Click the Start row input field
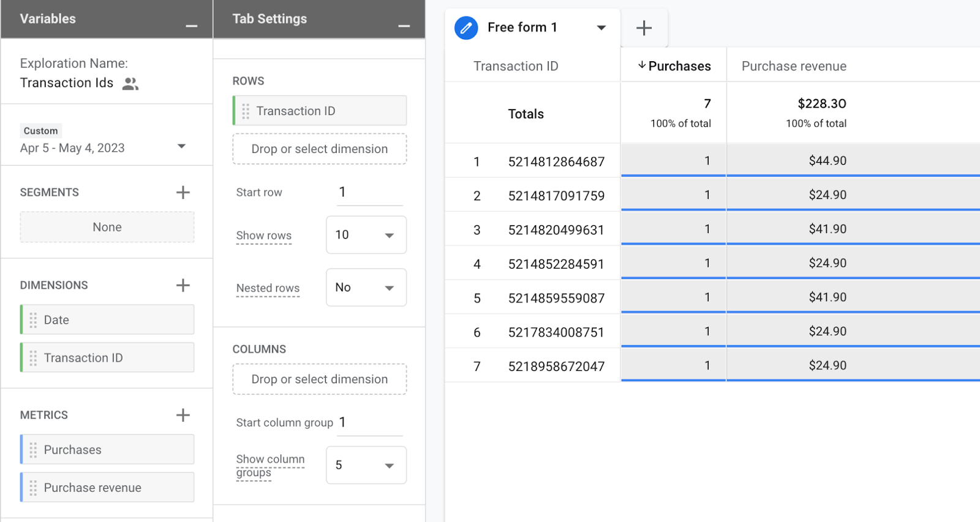The image size is (980, 522). point(369,193)
